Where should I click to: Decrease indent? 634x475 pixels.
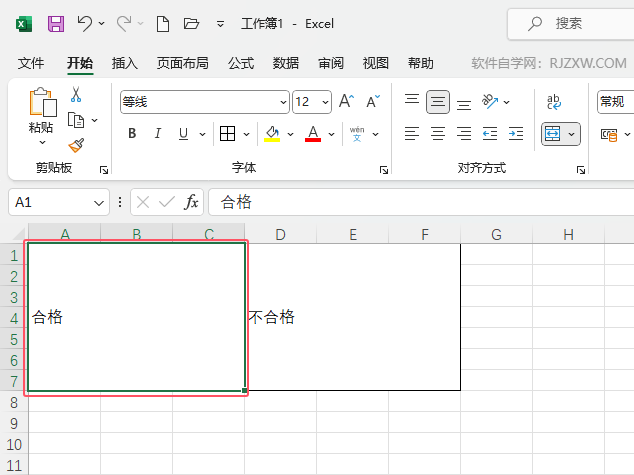point(490,133)
